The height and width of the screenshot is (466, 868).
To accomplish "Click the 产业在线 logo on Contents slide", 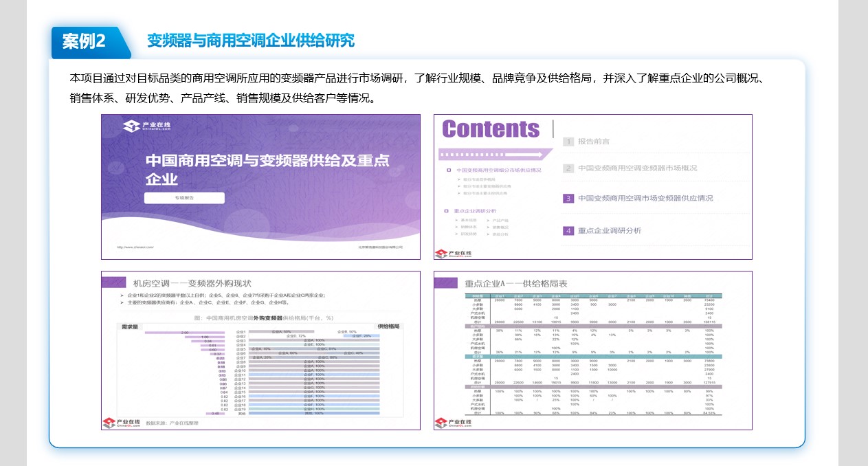I will pos(454,253).
